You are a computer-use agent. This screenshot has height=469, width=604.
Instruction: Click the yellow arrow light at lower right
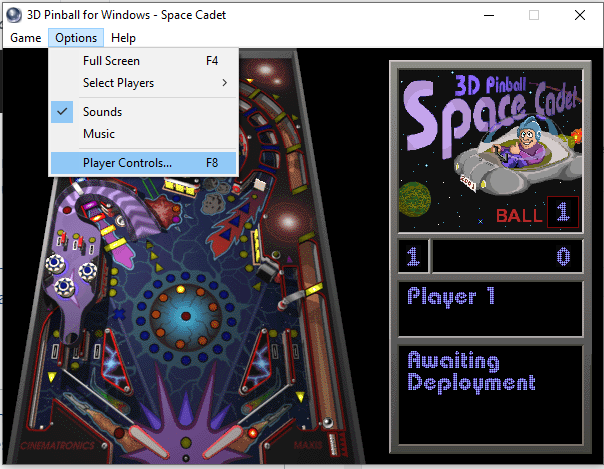coord(300,396)
